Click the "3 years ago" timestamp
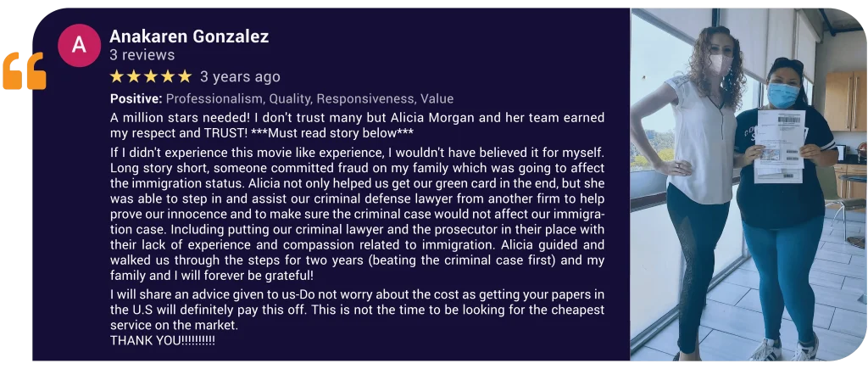 coord(240,76)
